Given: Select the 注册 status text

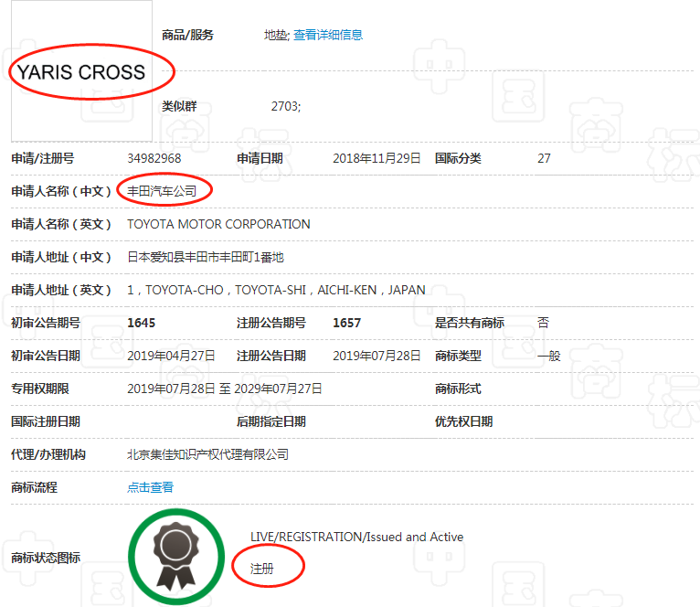Looking at the screenshot, I should pos(261,569).
